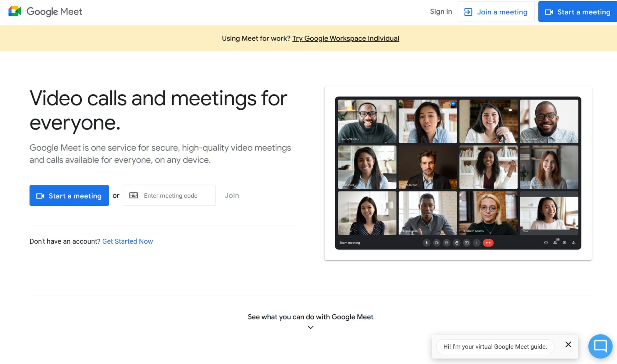The width and height of the screenshot is (617, 364).
Task: Select Elizabeth Adams video tile
Action: [488, 213]
